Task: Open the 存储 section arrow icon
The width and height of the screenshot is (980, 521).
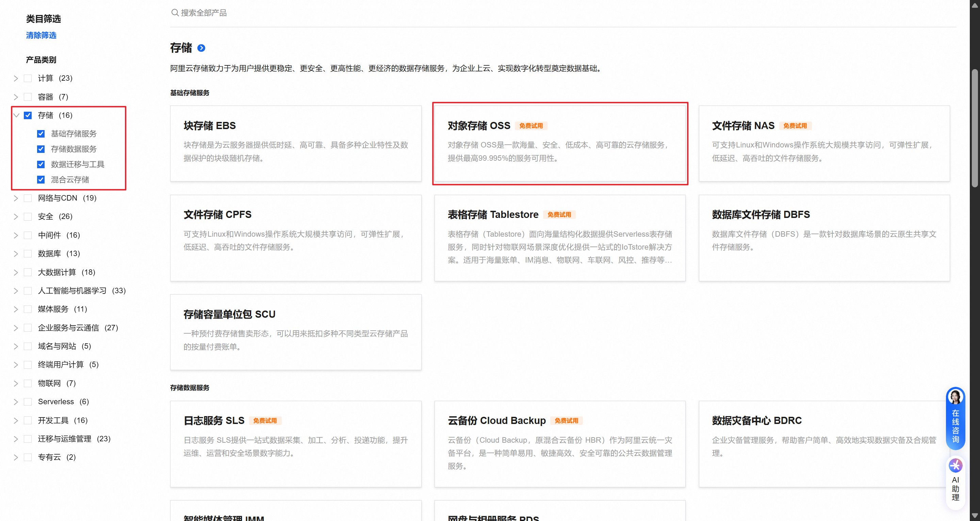Action: [201, 48]
